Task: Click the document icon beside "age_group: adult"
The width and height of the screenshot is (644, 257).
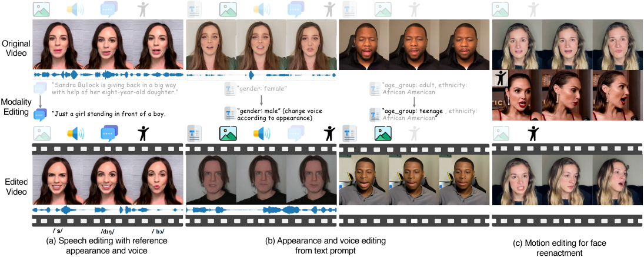Action: click(x=375, y=89)
